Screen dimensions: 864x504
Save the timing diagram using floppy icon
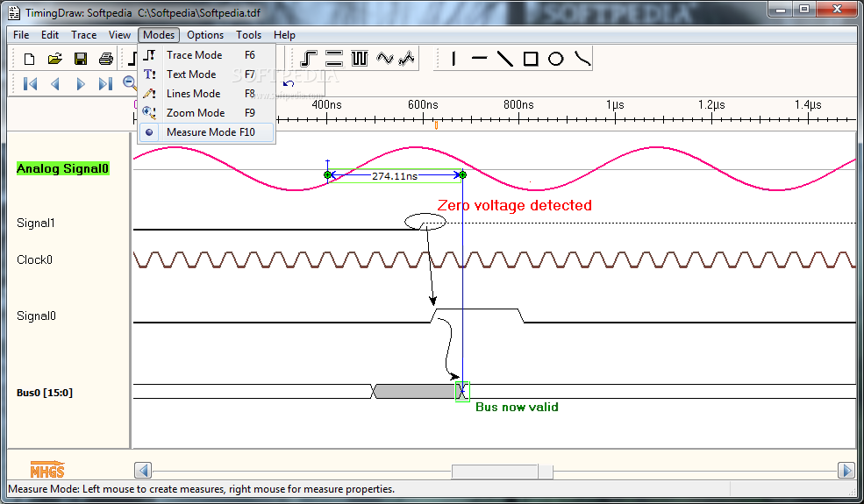click(81, 59)
